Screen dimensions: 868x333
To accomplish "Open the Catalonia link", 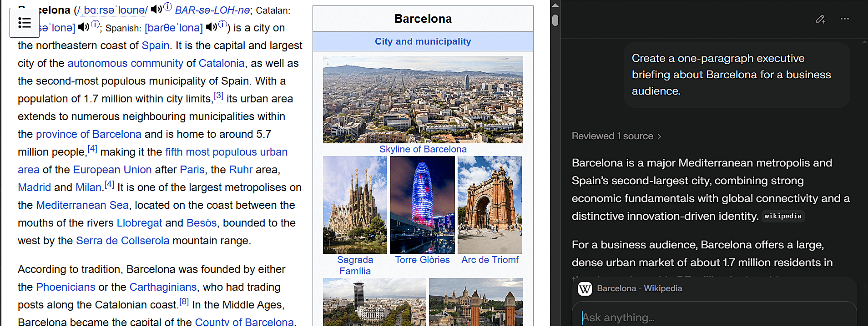I will coord(222,63).
